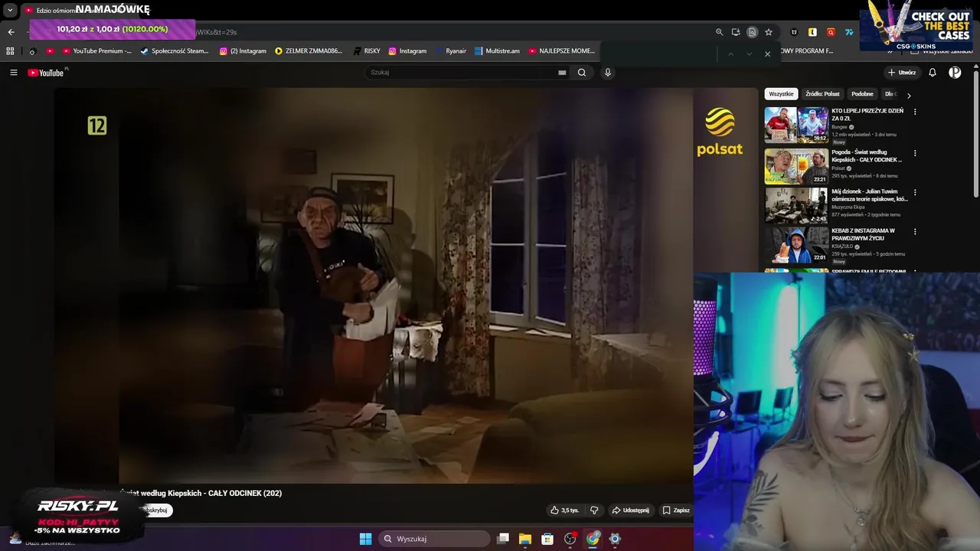Image resolution: width=980 pixels, height=551 pixels.
Task: Open Mój dzionek Julian Tuwim thumbnail
Action: click(796, 205)
